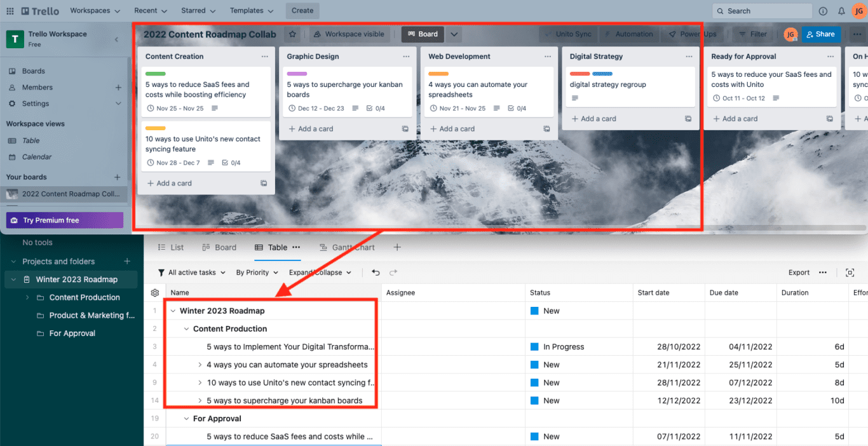Click the info icon in Trello header
Image resolution: width=868 pixels, height=446 pixels.
click(823, 11)
